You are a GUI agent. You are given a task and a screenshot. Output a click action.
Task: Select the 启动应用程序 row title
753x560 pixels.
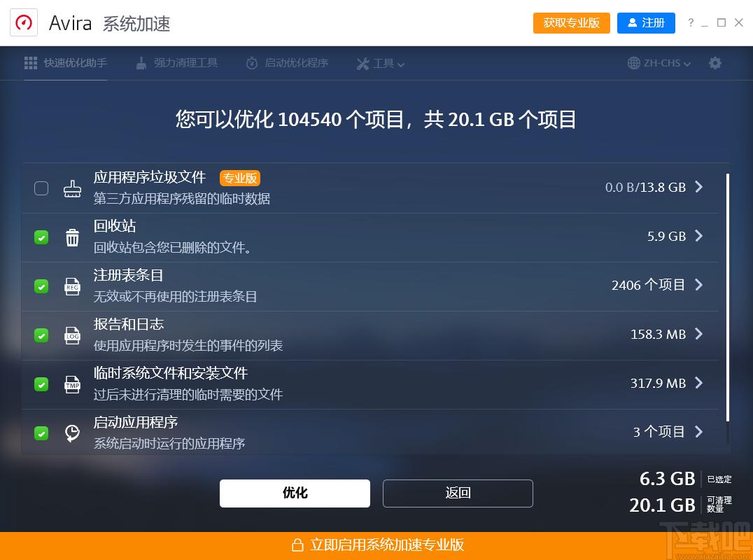tap(136, 421)
